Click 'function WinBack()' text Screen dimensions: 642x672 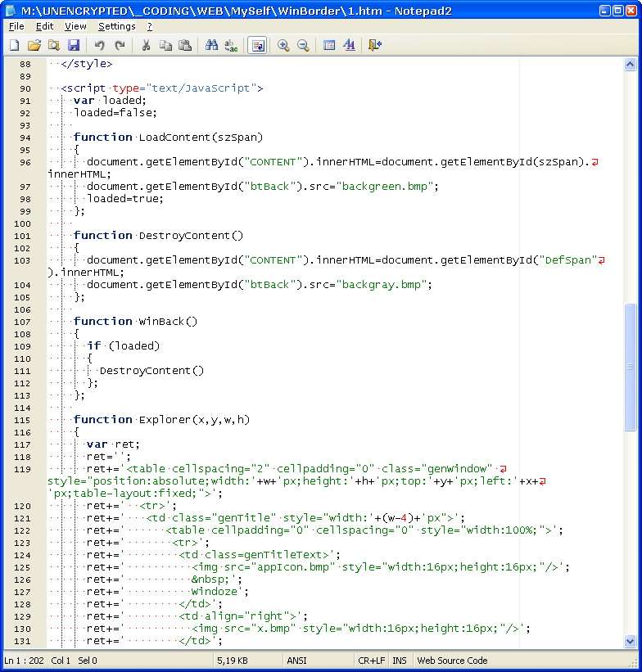coord(135,322)
